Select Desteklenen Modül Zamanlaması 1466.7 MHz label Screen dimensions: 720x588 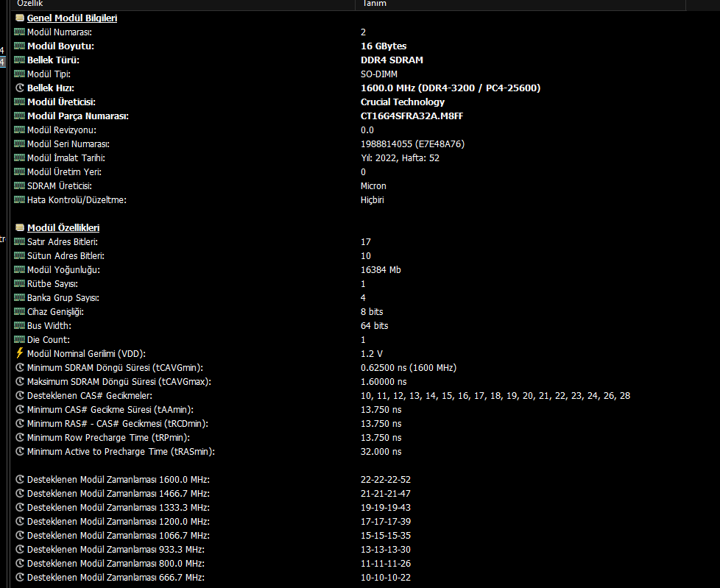click(119, 494)
